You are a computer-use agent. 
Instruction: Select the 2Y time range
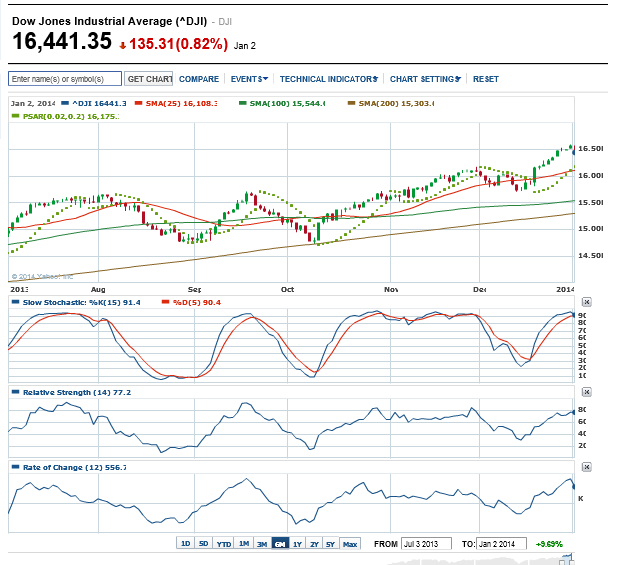pos(314,543)
